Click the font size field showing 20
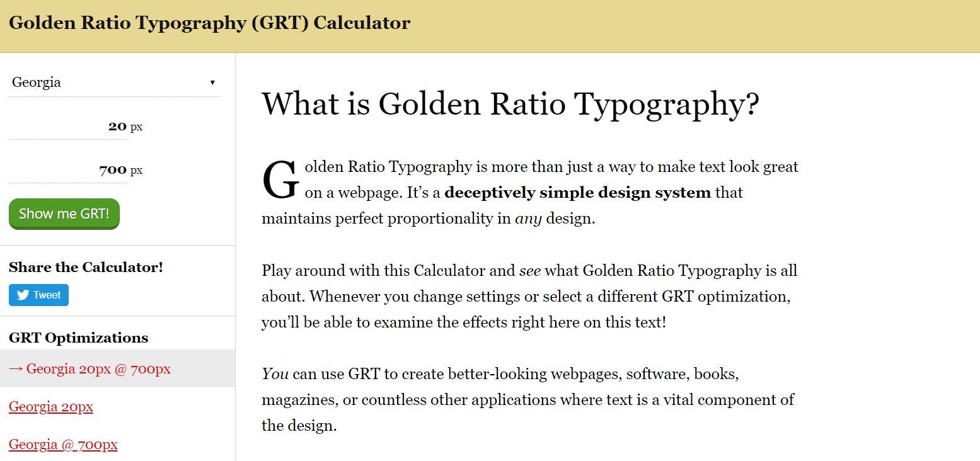 (68, 126)
